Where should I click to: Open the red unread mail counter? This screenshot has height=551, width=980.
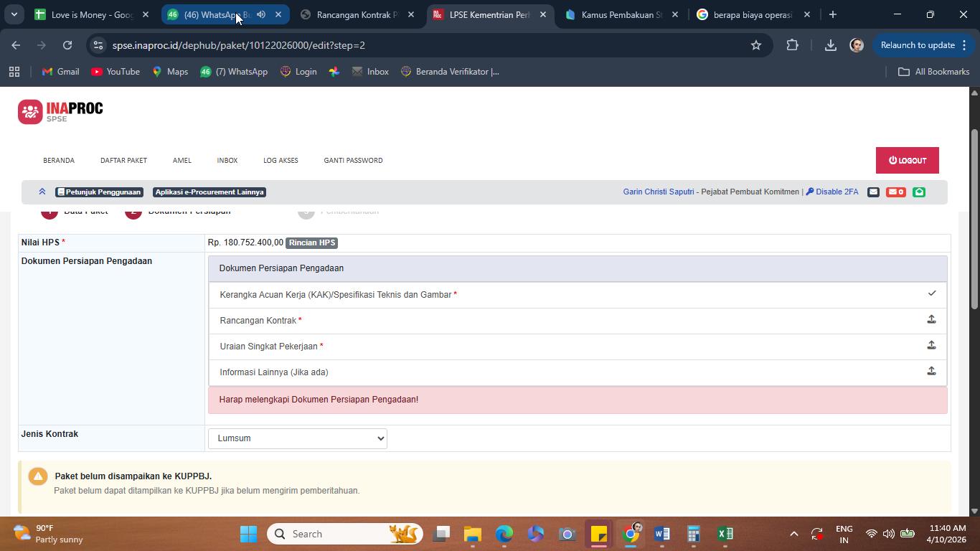coord(895,192)
